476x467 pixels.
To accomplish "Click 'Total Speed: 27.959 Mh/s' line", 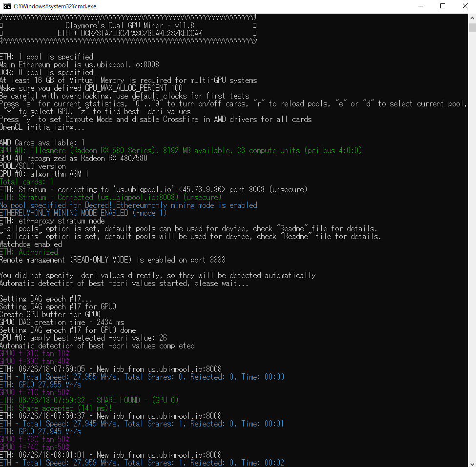I will (x=142, y=463).
